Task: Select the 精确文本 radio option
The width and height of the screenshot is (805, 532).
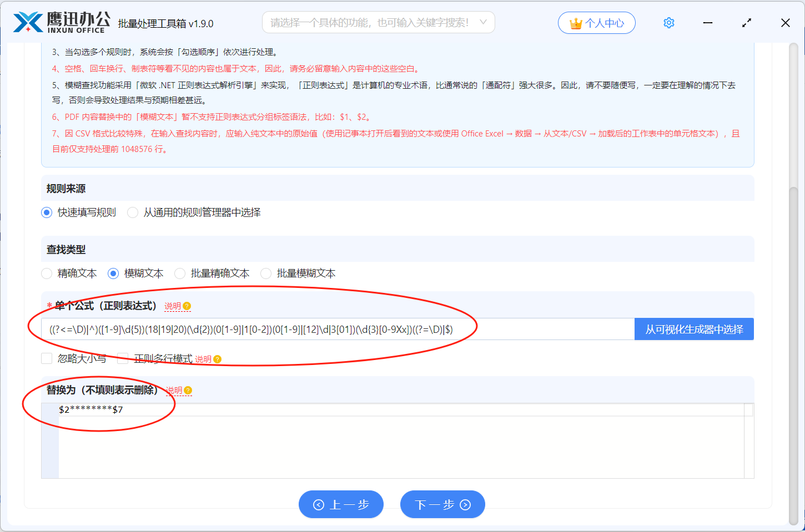Action: (x=46, y=273)
